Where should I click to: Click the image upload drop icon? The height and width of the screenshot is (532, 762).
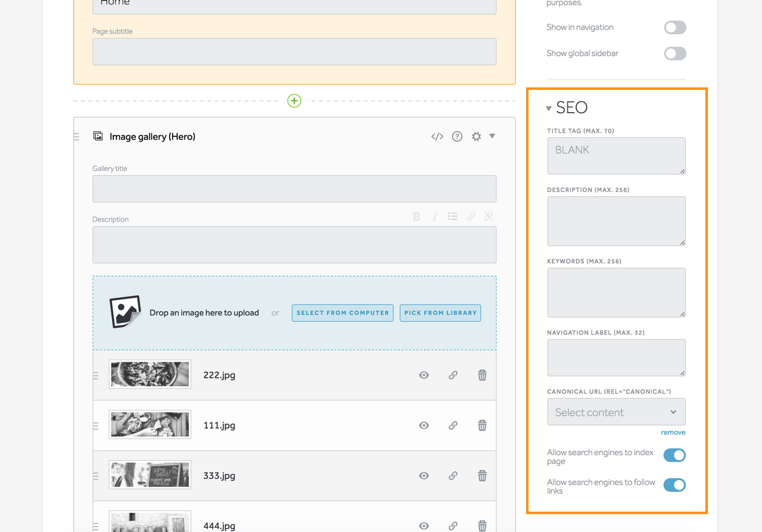pyautogui.click(x=125, y=312)
